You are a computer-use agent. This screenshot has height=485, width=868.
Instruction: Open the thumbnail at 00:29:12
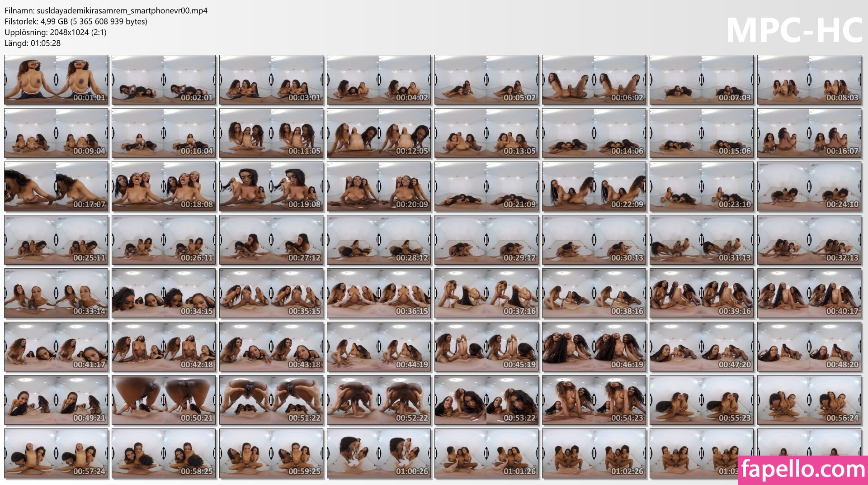point(486,240)
